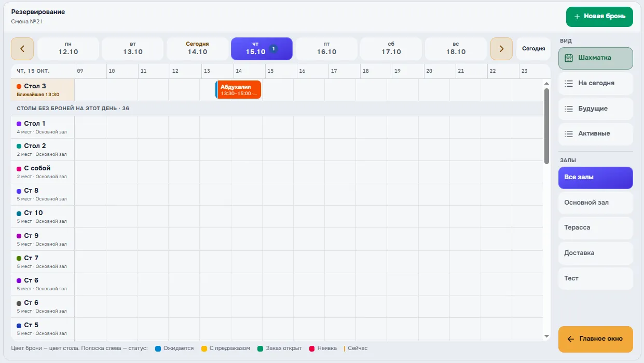Click the plus icon on Новая бронь
Screen dimensions: 644x363
click(577, 17)
